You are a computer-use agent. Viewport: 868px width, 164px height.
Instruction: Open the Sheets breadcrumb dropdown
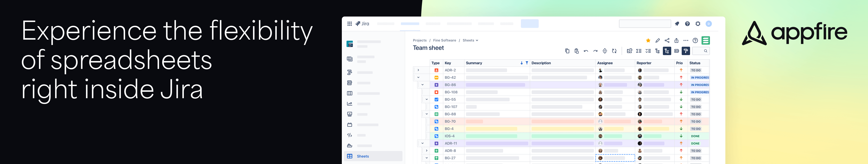coord(470,40)
